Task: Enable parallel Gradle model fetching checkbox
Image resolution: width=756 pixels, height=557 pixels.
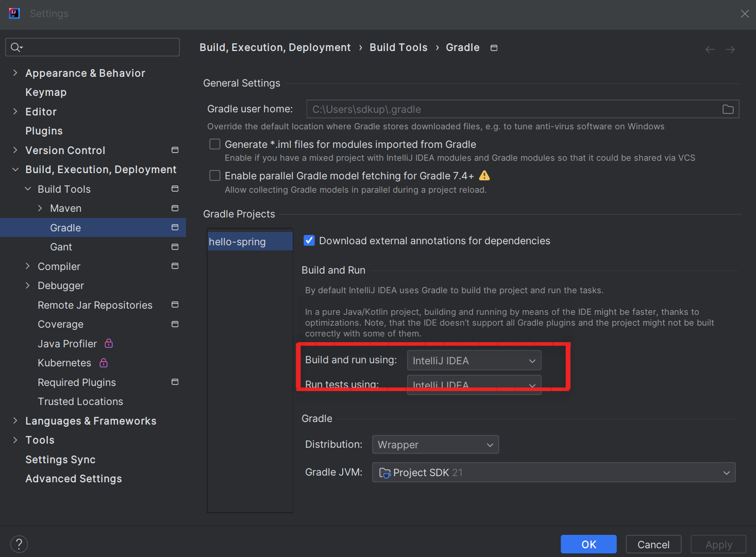Action: click(215, 176)
